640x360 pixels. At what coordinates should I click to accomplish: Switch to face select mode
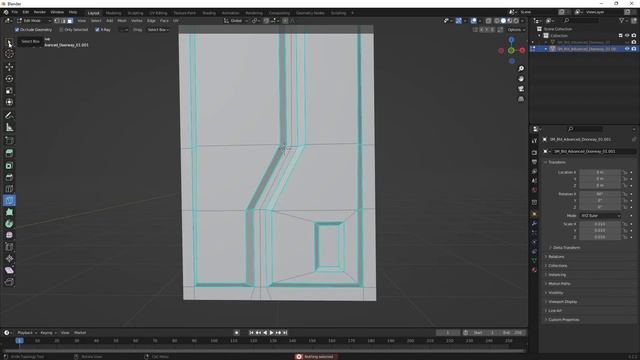click(x=70, y=21)
